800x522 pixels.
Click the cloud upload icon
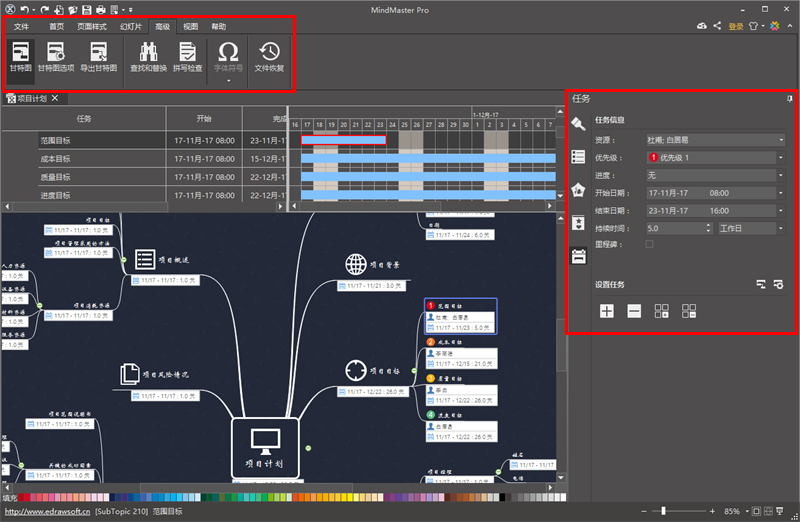(x=702, y=26)
